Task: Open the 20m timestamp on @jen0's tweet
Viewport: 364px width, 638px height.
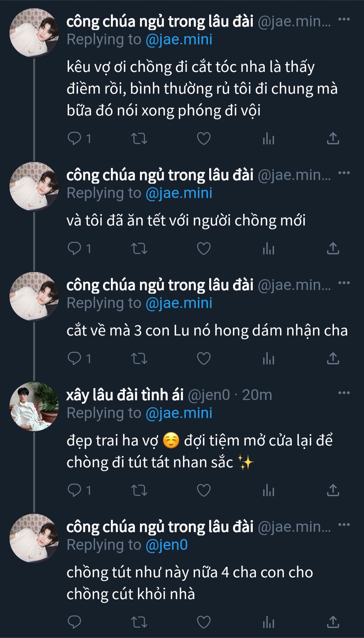Action: (257, 395)
